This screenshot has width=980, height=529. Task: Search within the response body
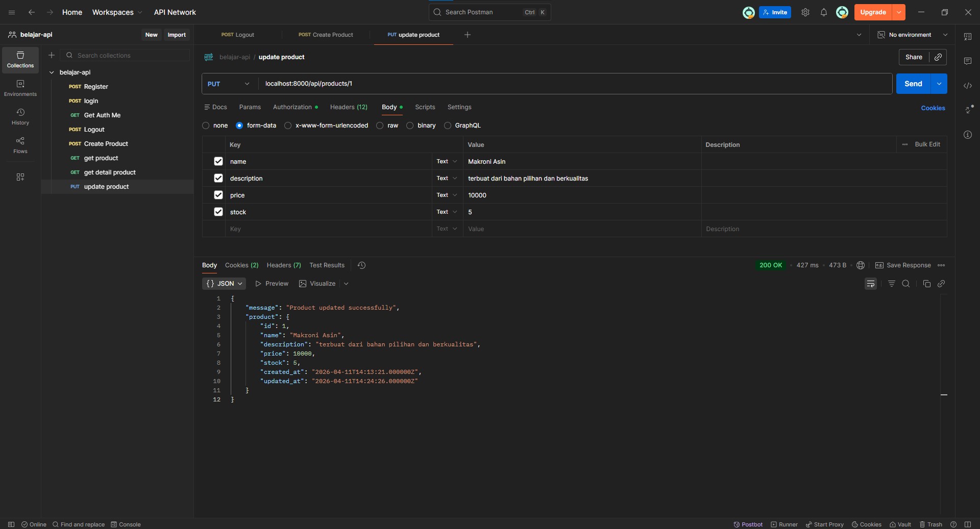(x=905, y=284)
